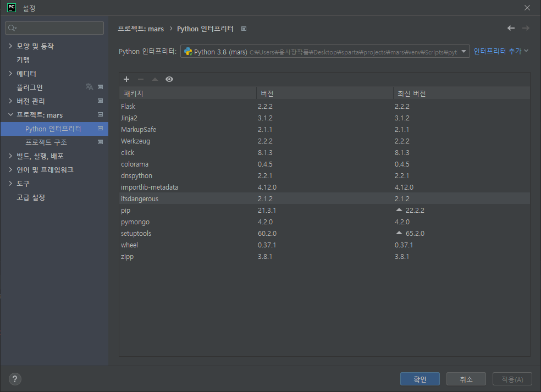Click the upgrade arrow next to pip 22.2.2
Viewport: 541px width, 392px height.
399,210
